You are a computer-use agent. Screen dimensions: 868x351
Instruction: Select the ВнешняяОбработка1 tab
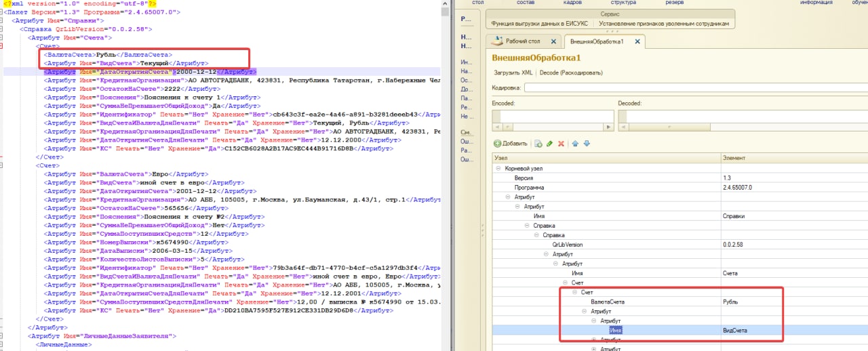(x=597, y=41)
